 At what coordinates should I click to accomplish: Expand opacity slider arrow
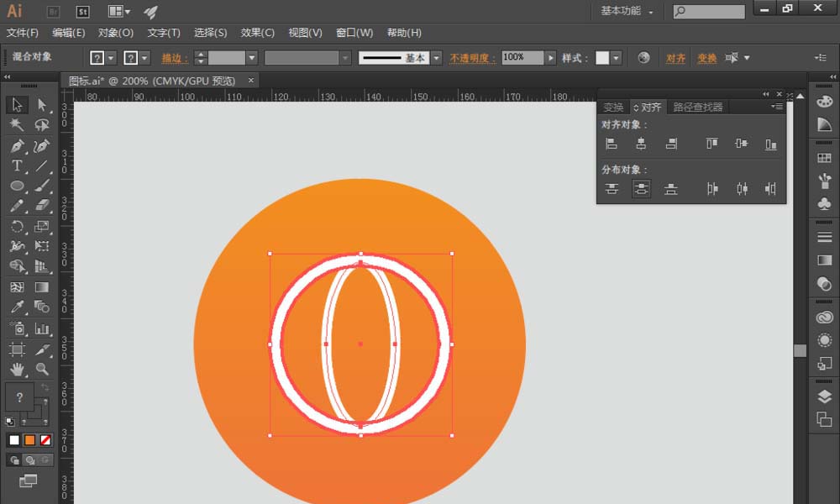point(550,58)
